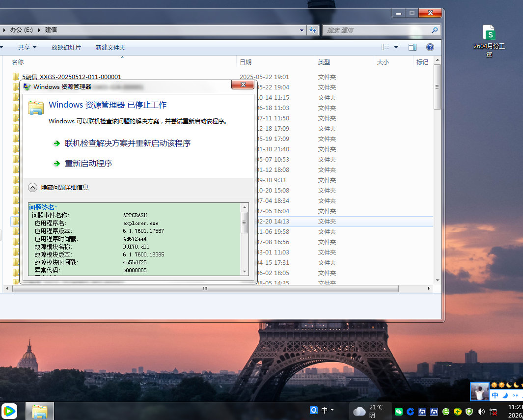Click the date cell 2025-05-22 19:01

(x=264, y=77)
